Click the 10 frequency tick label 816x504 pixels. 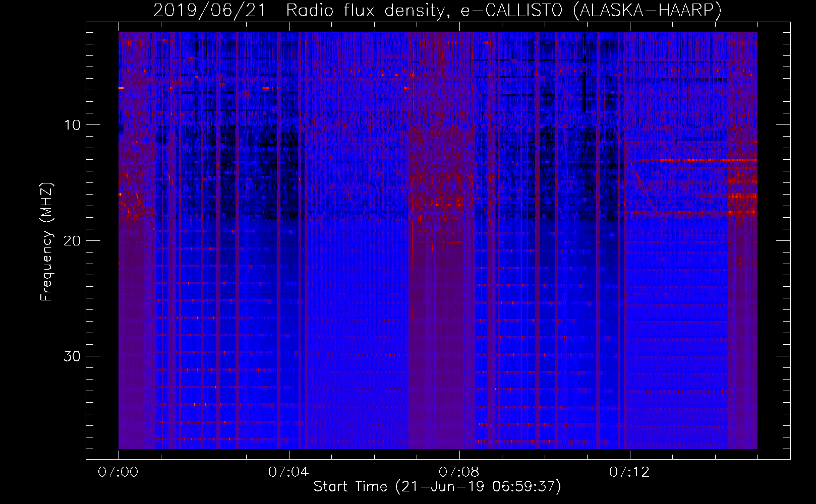(x=72, y=124)
